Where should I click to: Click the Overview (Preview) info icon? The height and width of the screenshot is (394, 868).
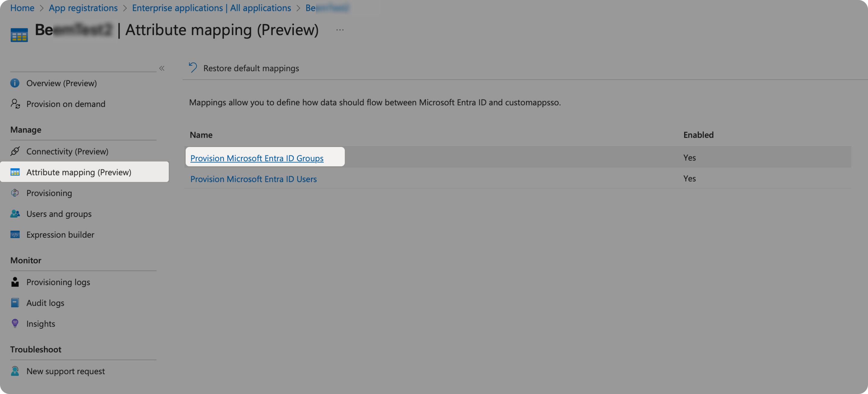(x=15, y=83)
